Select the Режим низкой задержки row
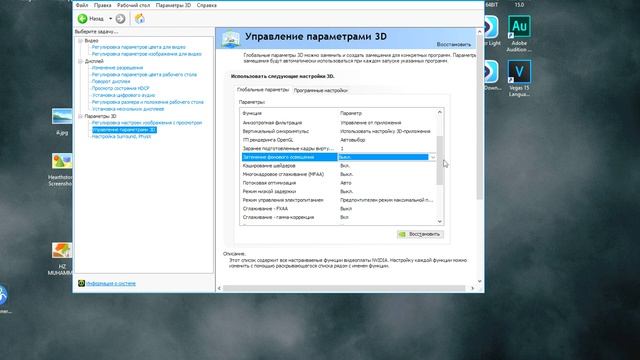Viewport: 640px width, 360px height. (x=339, y=191)
